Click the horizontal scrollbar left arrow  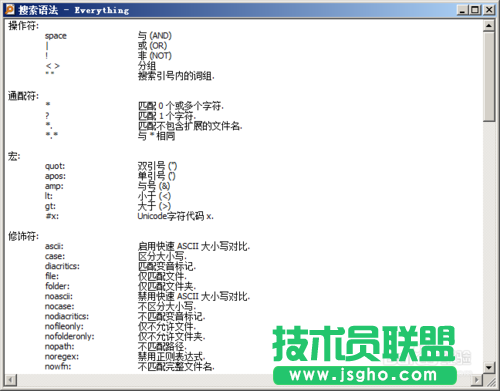[x=11, y=380]
